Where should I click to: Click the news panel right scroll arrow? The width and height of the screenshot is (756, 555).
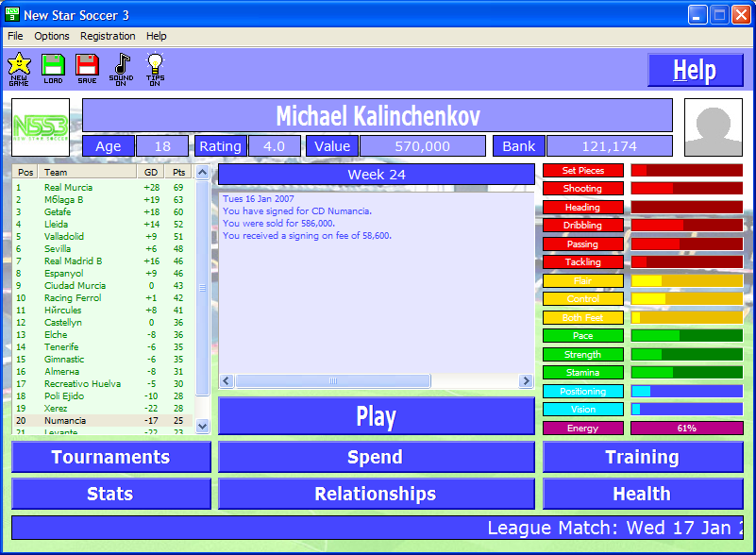click(527, 380)
